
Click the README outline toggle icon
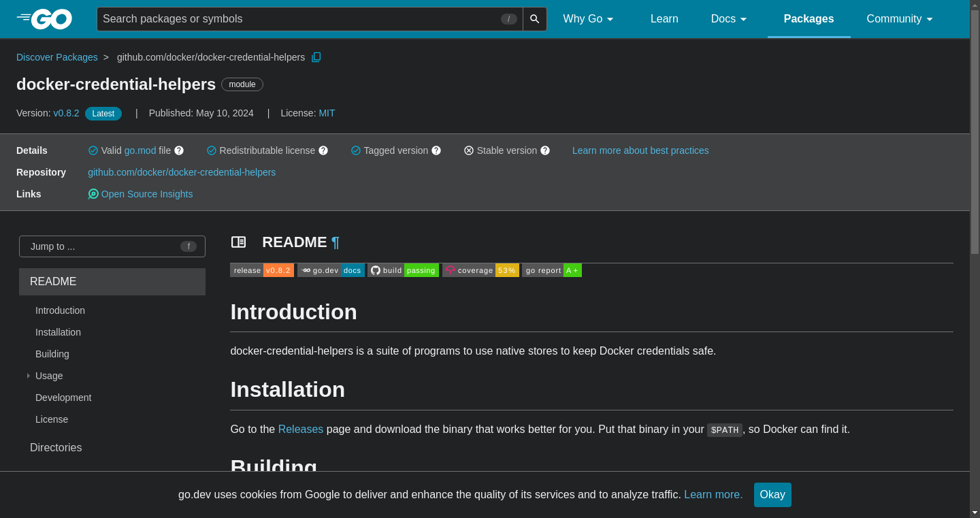238,242
